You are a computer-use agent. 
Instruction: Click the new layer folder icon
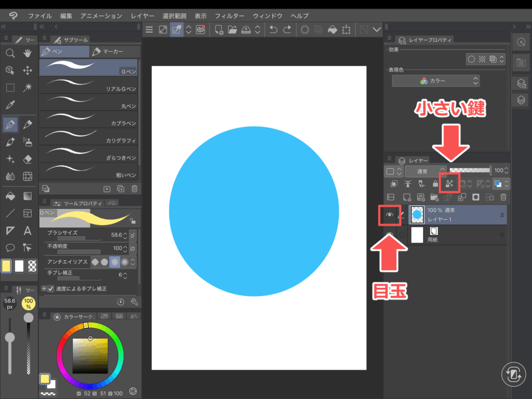click(434, 197)
